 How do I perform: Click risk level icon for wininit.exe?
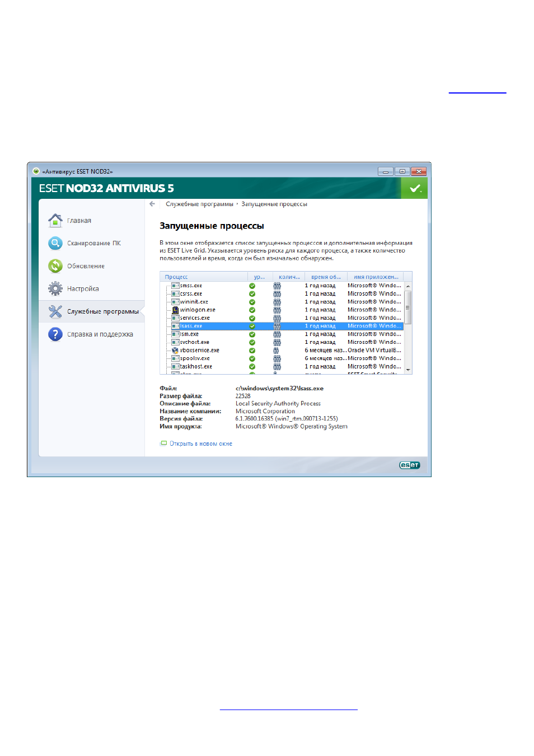click(252, 302)
